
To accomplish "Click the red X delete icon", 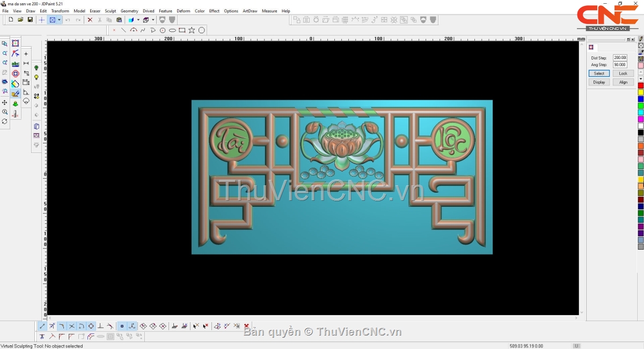I will pyautogui.click(x=90, y=20).
